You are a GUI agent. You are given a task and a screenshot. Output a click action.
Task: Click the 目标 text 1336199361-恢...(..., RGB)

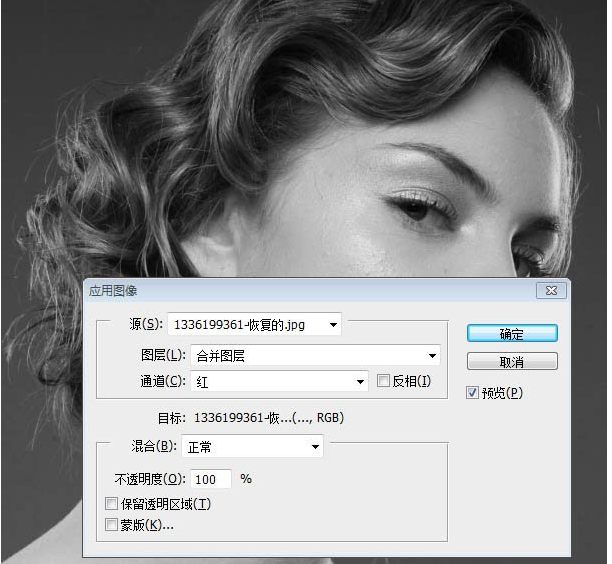click(x=269, y=418)
